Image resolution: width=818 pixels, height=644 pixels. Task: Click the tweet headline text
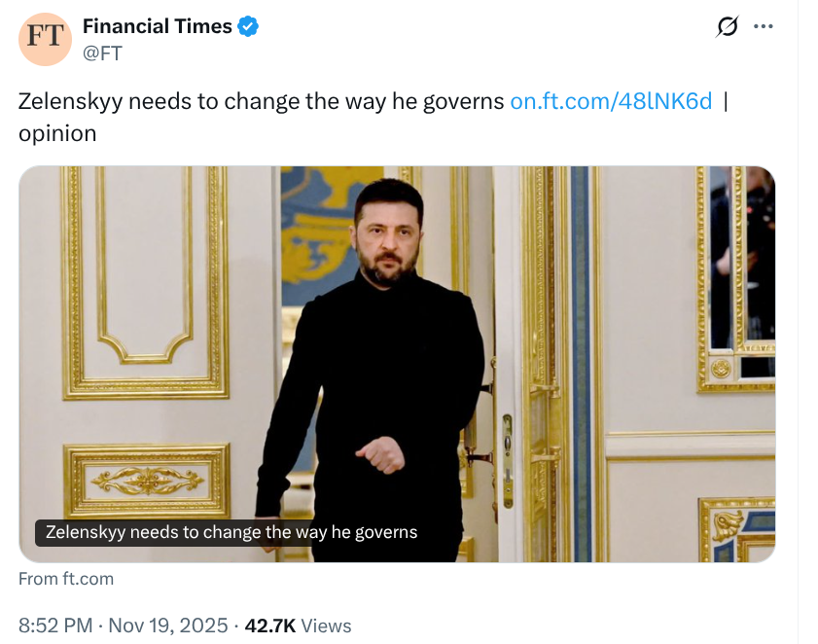point(261,101)
